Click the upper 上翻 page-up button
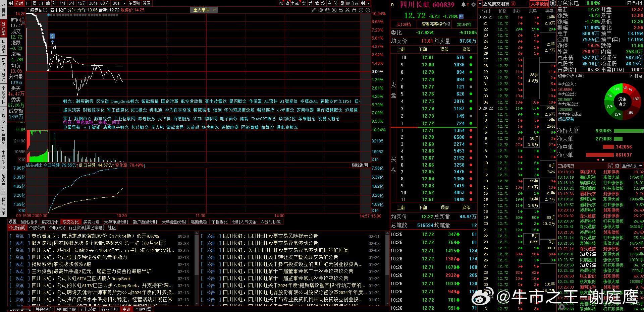 (401, 49)
